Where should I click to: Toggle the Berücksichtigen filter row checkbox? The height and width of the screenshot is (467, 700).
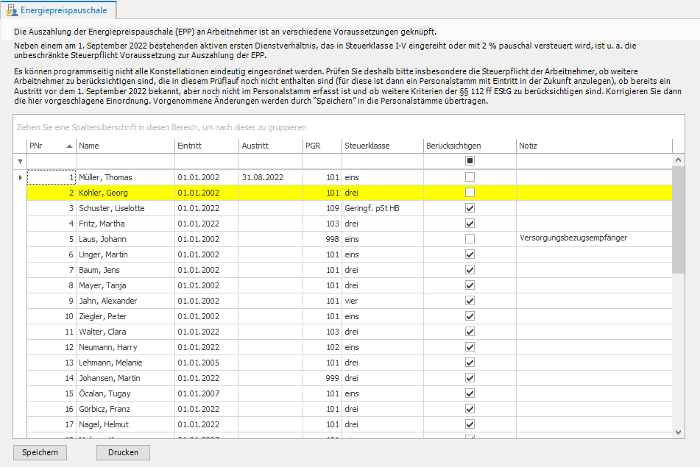470,161
